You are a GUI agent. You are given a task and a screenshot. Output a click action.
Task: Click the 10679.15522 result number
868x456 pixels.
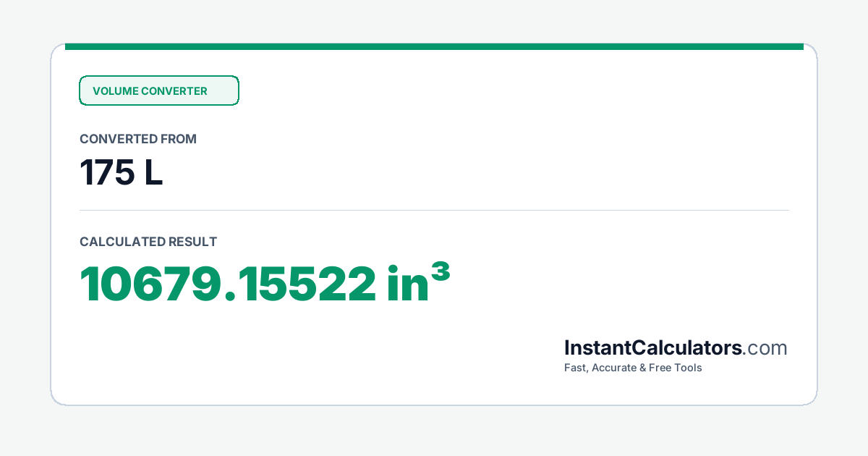click(x=228, y=284)
